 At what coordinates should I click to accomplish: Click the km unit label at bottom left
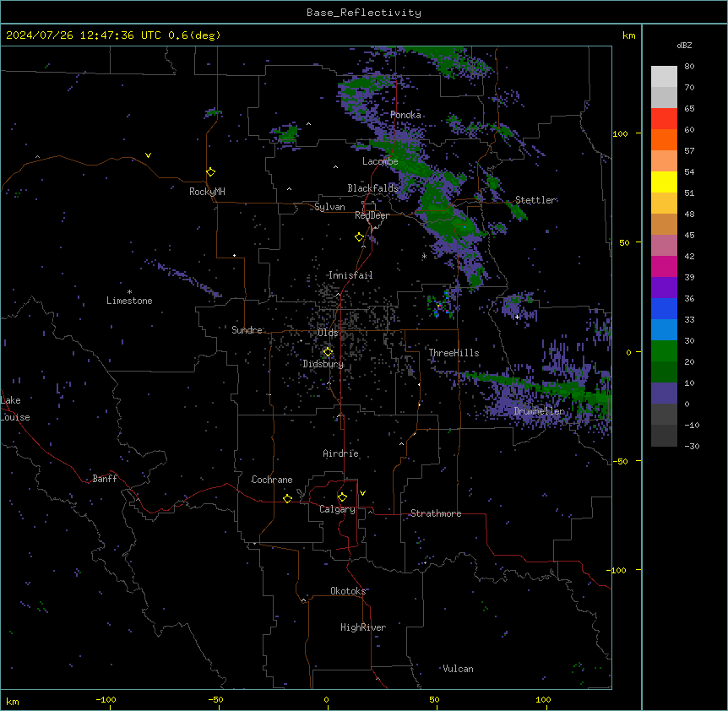point(13,701)
